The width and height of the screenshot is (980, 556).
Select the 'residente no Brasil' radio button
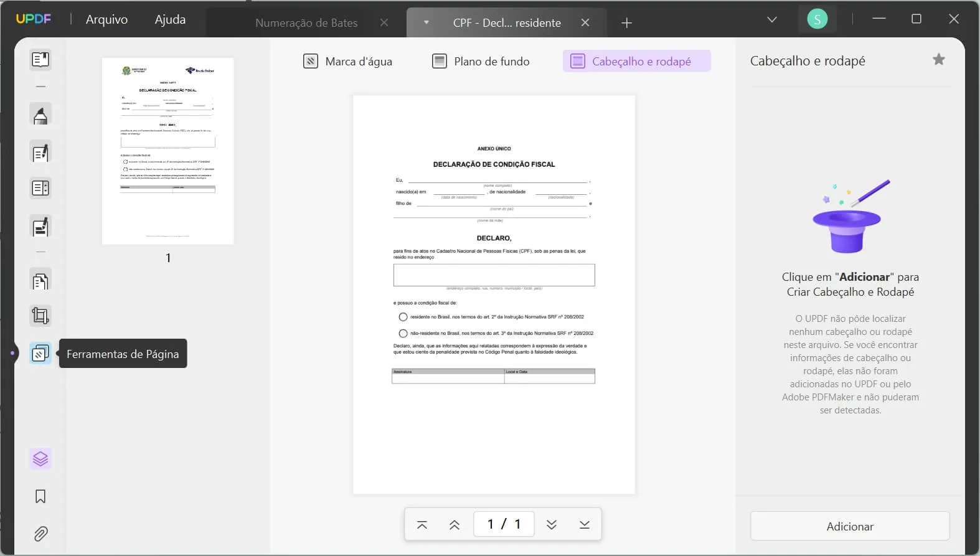403,317
